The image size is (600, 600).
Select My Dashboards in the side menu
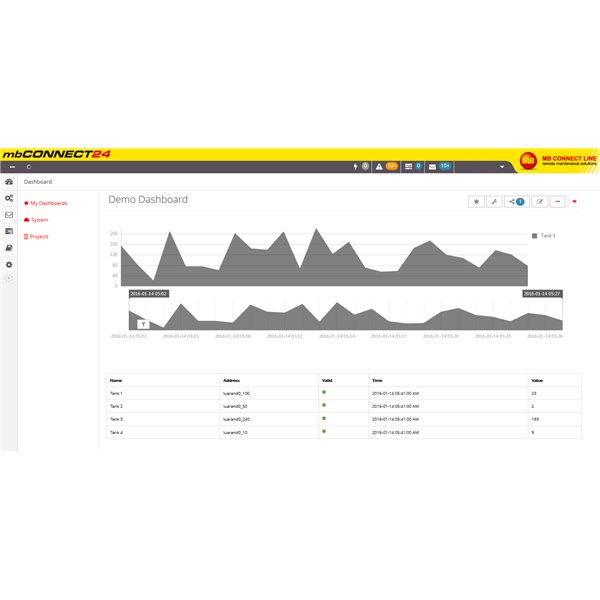point(48,203)
